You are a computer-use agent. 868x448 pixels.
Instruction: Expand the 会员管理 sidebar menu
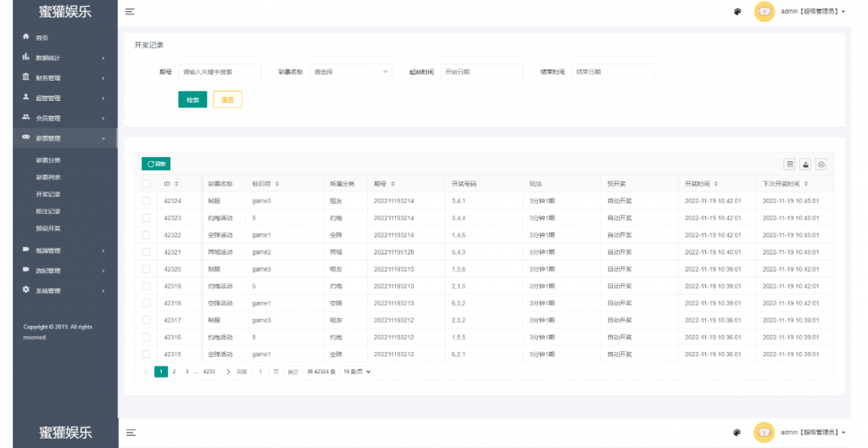tap(64, 118)
